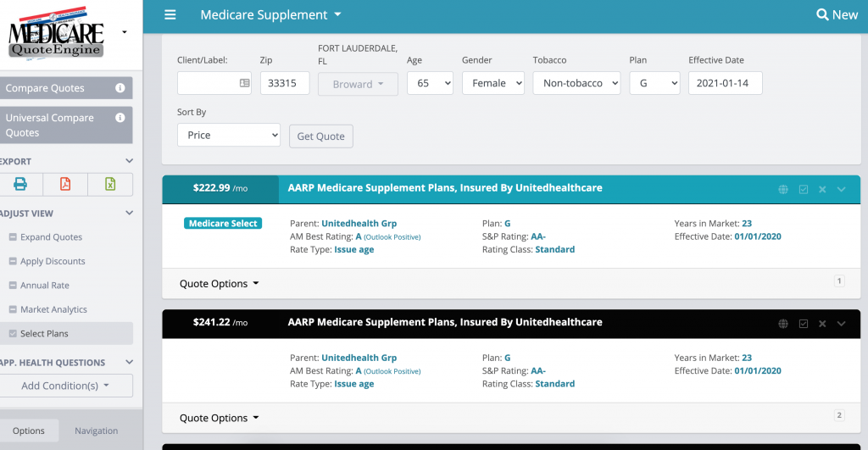The image size is (868, 450).
Task: Collapse the $241.22 quote card chevron
Action: click(842, 324)
